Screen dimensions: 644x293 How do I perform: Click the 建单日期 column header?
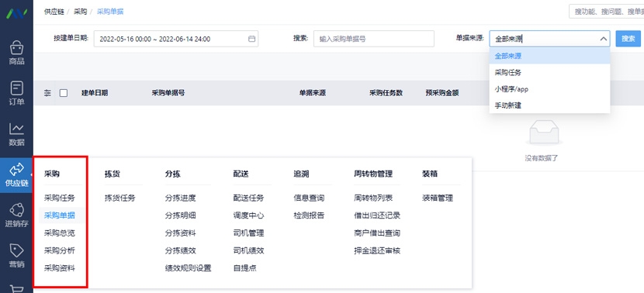click(x=95, y=93)
